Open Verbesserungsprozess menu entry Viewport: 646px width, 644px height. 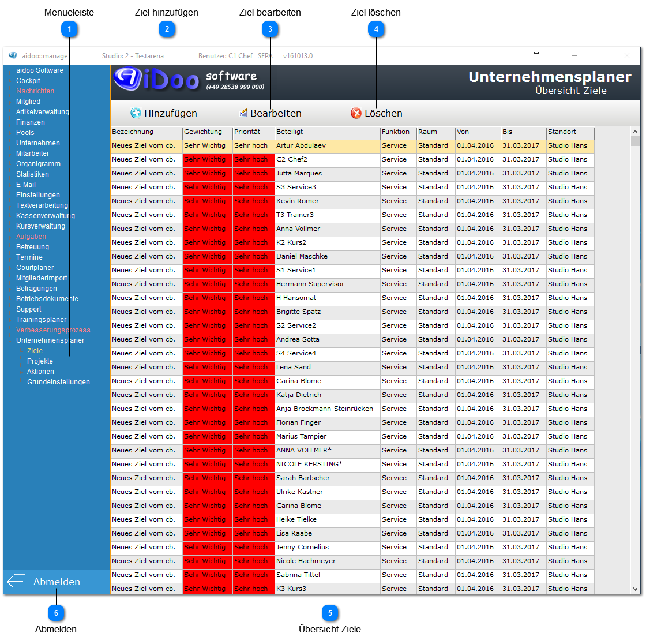pyautogui.click(x=53, y=330)
